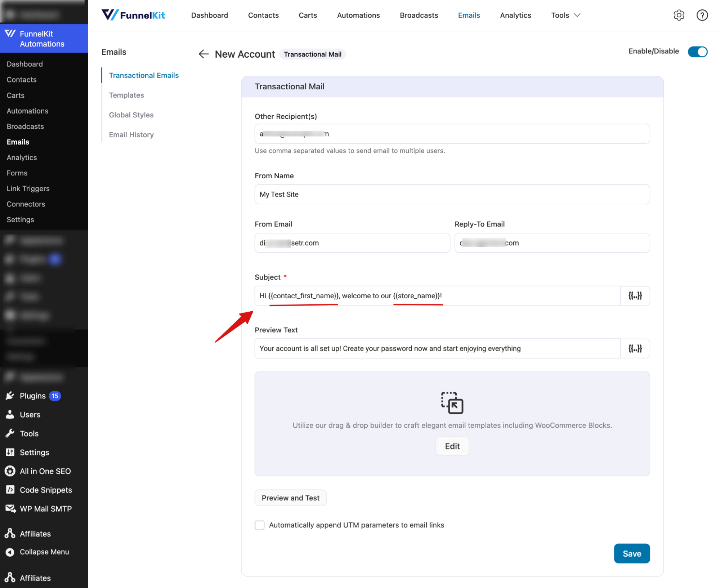
Task: Open the Templates section
Action: (x=126, y=95)
